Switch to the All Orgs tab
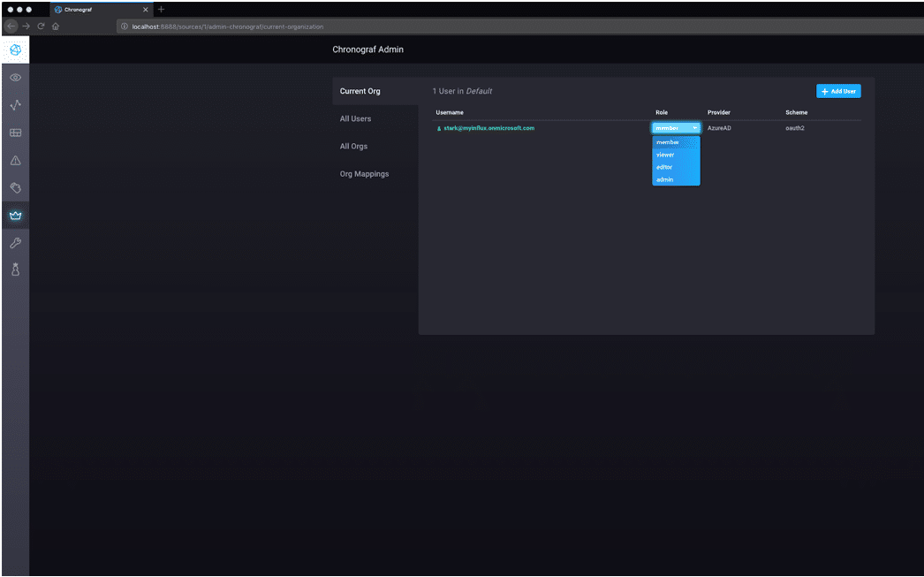Image resolution: width=924 pixels, height=577 pixels. pos(353,147)
